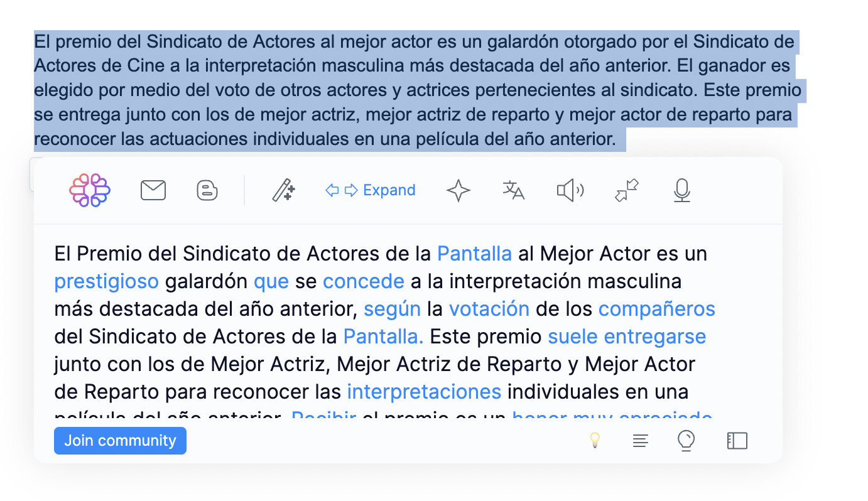
Task: Select the shorten left-arrow toggle
Action: (x=332, y=190)
